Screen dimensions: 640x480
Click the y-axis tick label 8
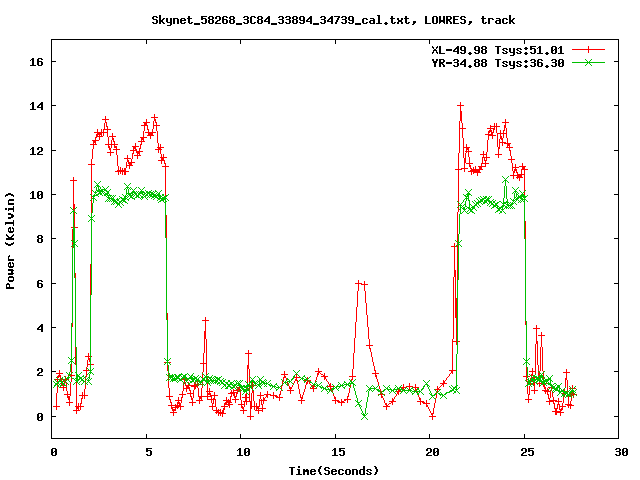point(40,239)
